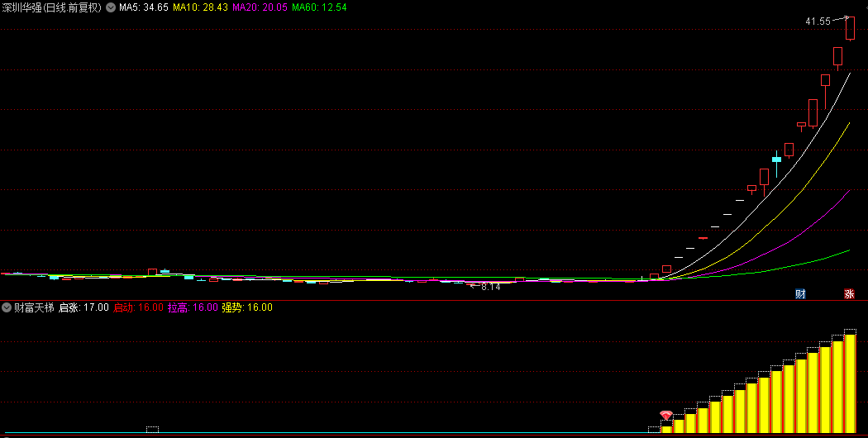Select the MA5: 34.65 label
This screenshot has height=438, width=868.
(x=144, y=7)
